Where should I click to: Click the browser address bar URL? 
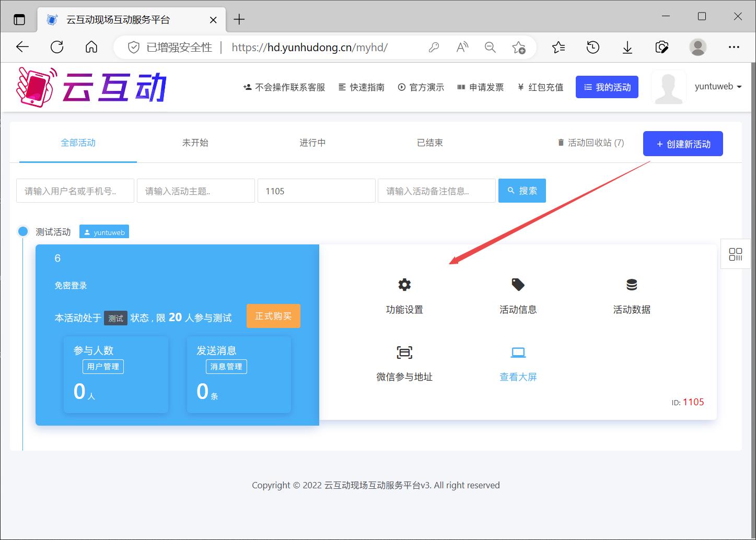point(309,48)
